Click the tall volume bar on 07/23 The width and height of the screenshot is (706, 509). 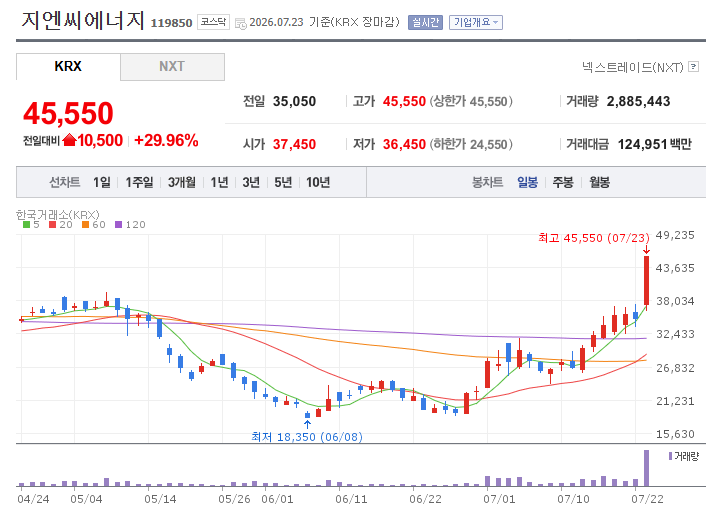[647, 468]
